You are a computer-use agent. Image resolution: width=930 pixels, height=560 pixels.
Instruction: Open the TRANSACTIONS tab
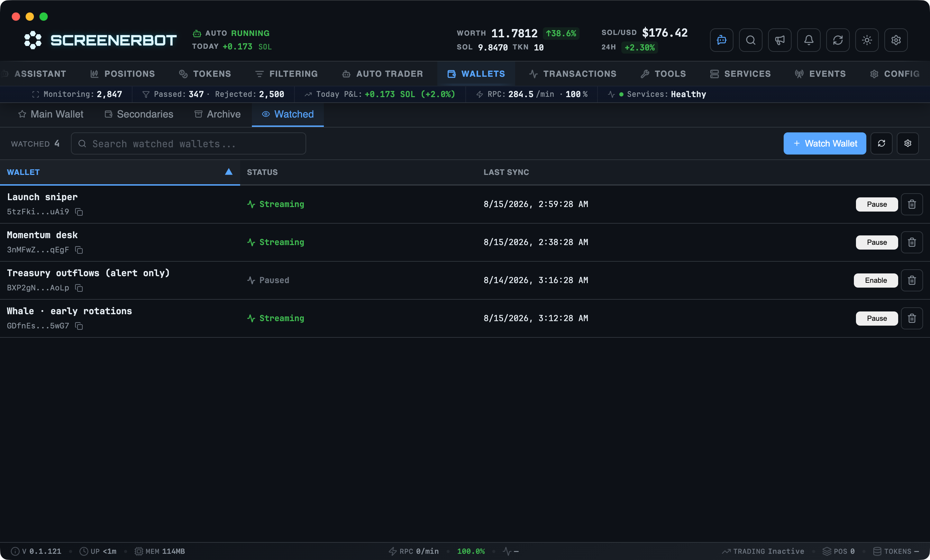pos(573,74)
